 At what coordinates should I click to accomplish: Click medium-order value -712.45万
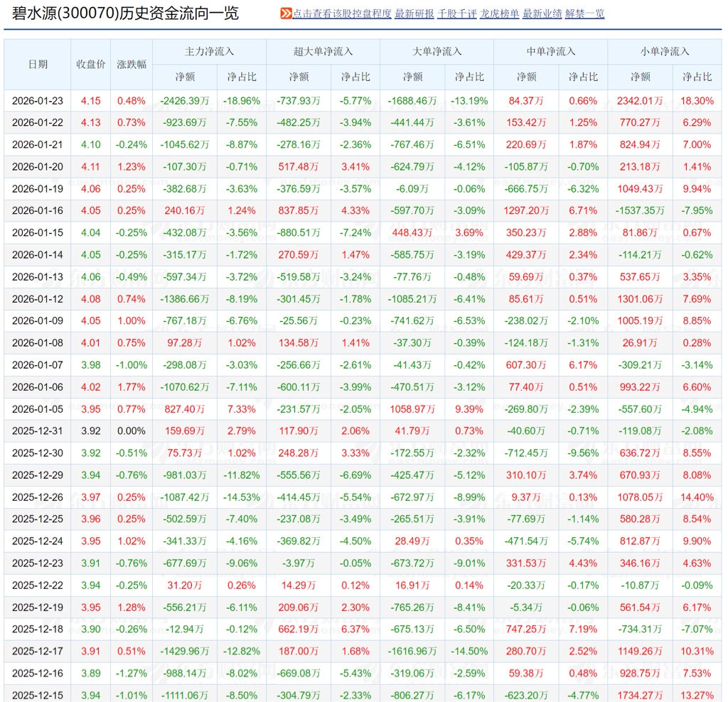coord(527,453)
